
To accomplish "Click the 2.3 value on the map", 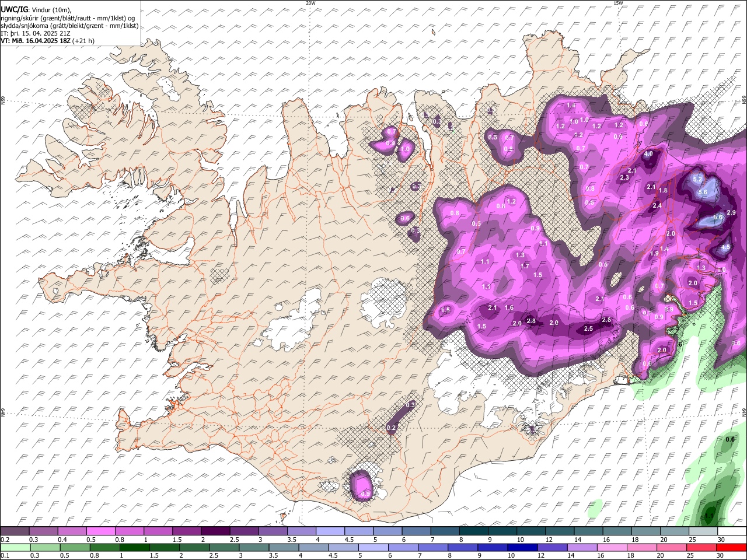I will coord(624,177).
